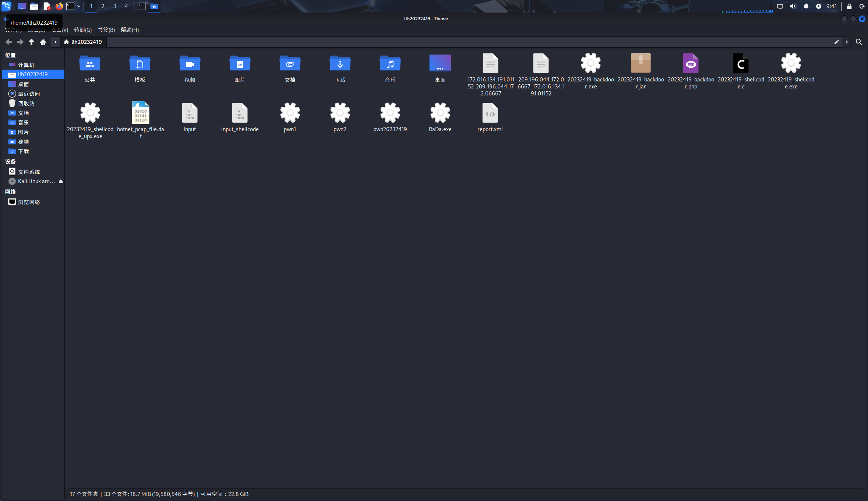
Task: Expand path bar left scroll arrow
Action: 56,42
